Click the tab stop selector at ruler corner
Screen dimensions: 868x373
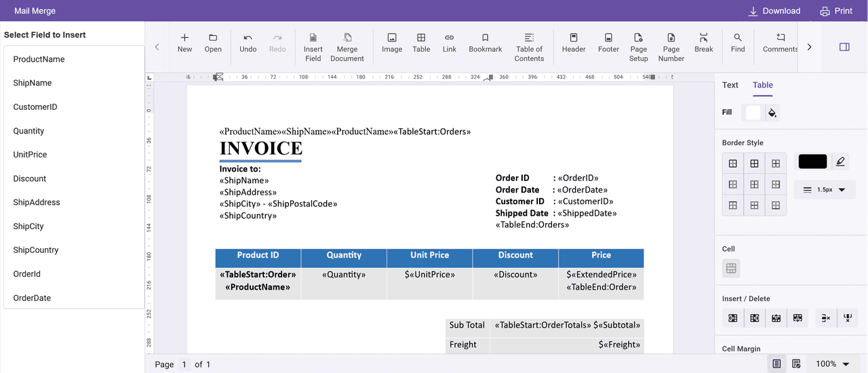[150, 77]
